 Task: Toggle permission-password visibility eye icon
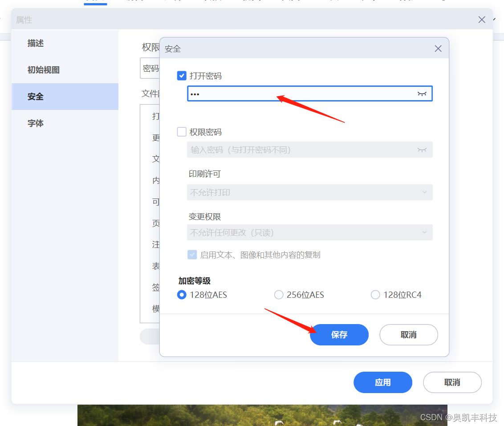pos(422,150)
